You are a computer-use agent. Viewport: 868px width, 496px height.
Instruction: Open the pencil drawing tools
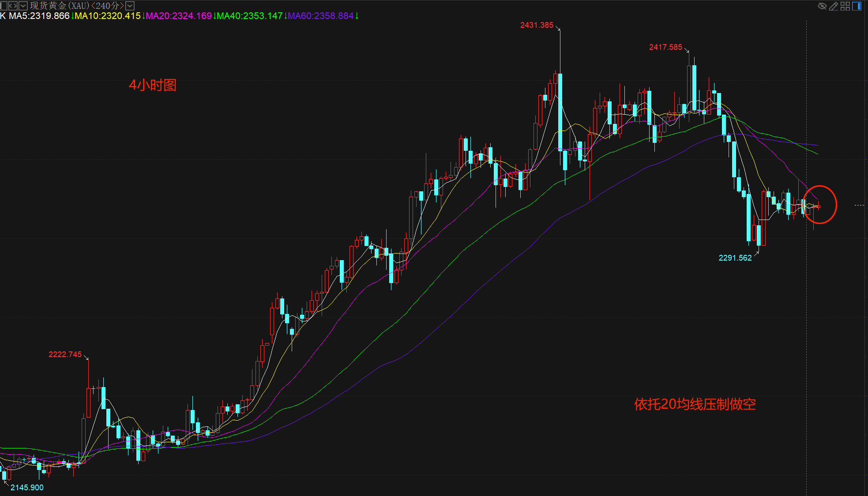834,6
